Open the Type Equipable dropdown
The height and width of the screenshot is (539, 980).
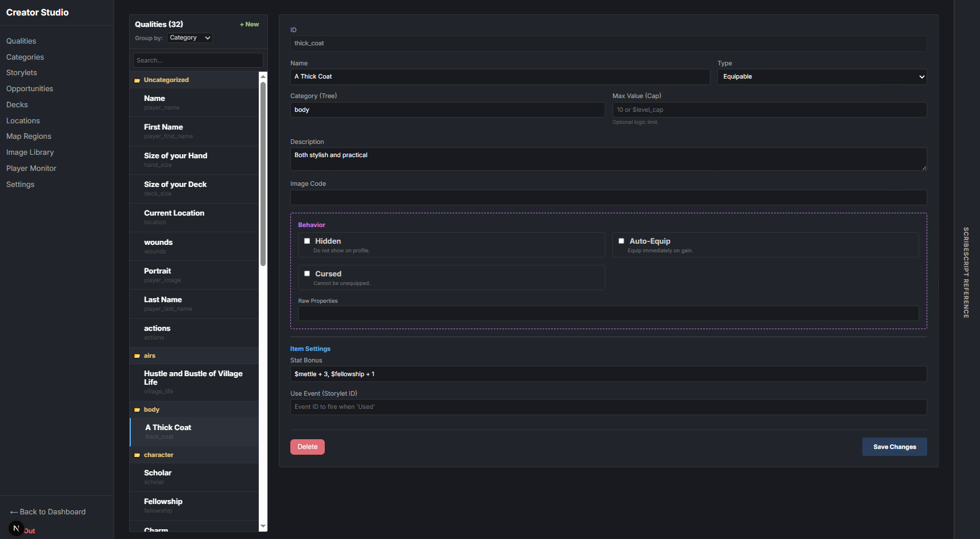pyautogui.click(x=822, y=77)
